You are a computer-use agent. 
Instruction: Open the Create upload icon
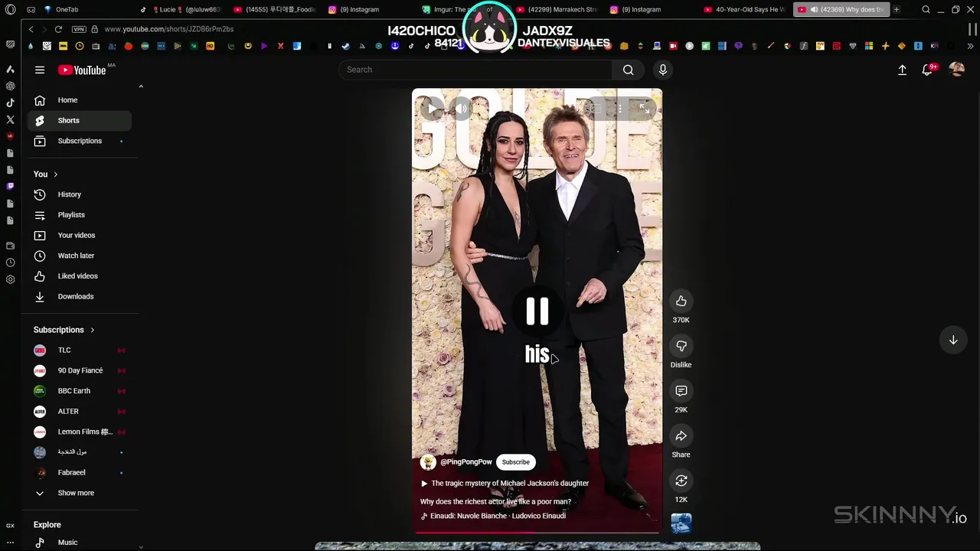coord(902,70)
